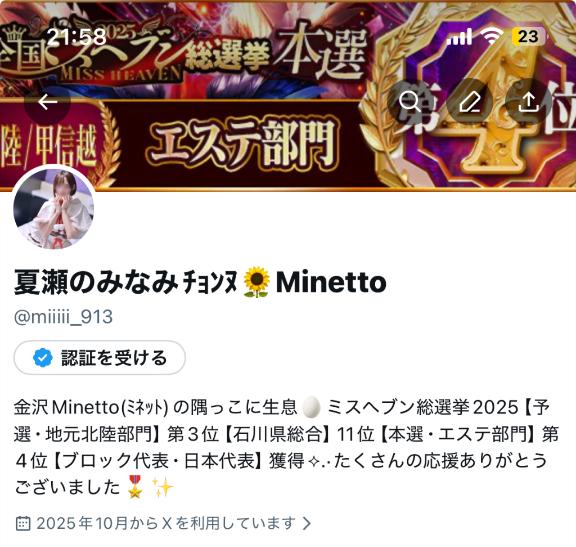Click the sunflower emoji in display name
The image size is (576, 547).
[256, 282]
